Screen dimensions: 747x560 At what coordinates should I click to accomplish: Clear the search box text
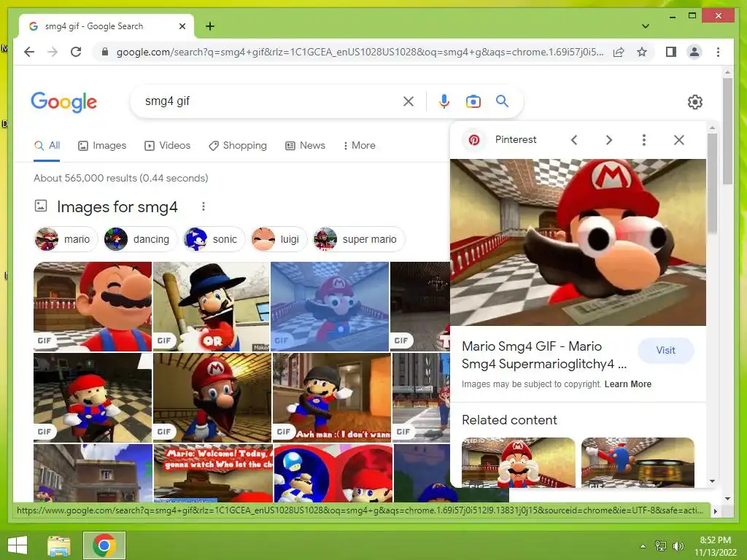pos(409,101)
